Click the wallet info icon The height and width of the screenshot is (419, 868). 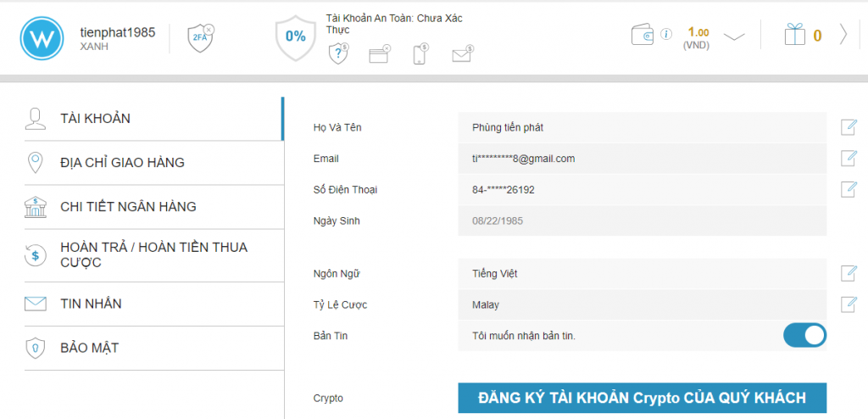[x=666, y=35]
